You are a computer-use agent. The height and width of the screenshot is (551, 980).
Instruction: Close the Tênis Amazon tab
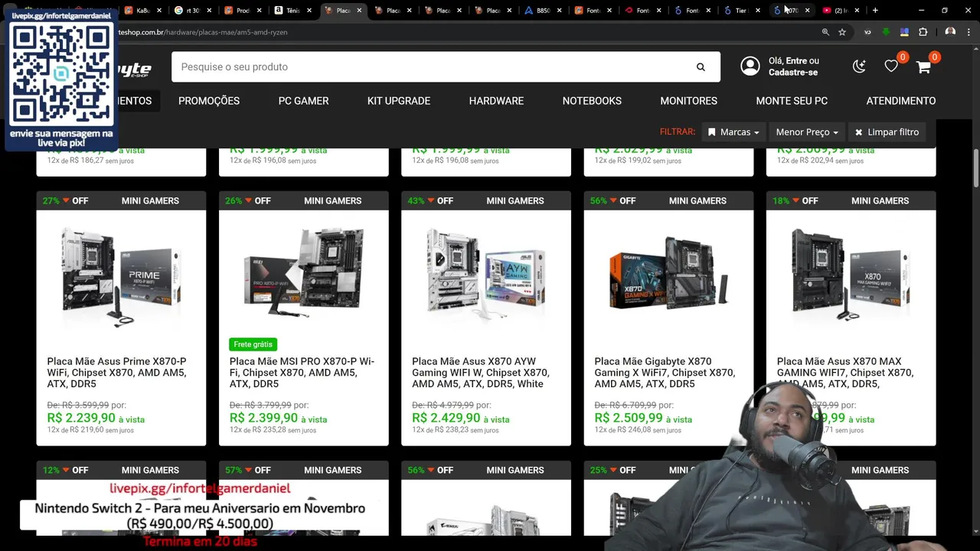click(x=309, y=11)
